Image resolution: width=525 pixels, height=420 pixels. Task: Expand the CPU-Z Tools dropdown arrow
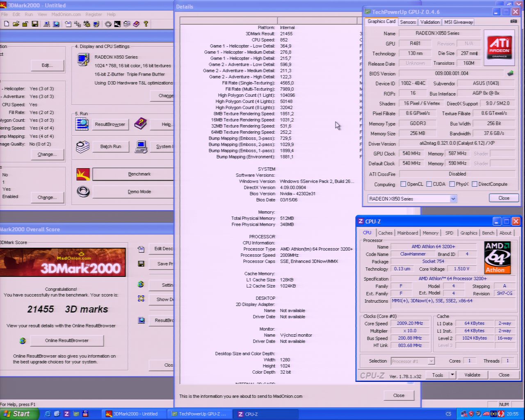[x=452, y=375]
